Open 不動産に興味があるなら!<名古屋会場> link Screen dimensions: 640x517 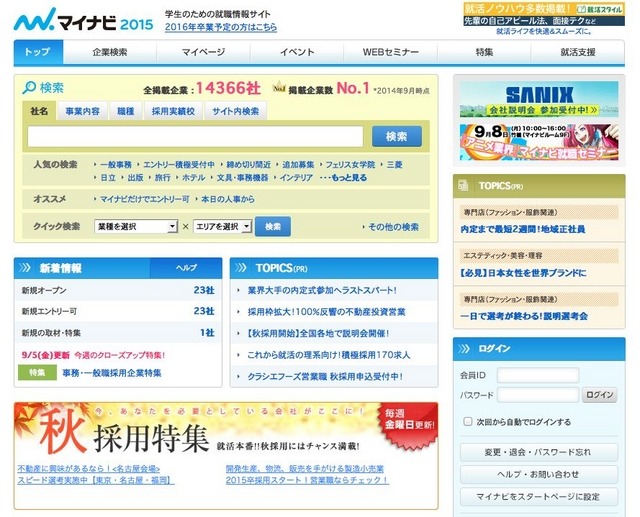click(89, 468)
